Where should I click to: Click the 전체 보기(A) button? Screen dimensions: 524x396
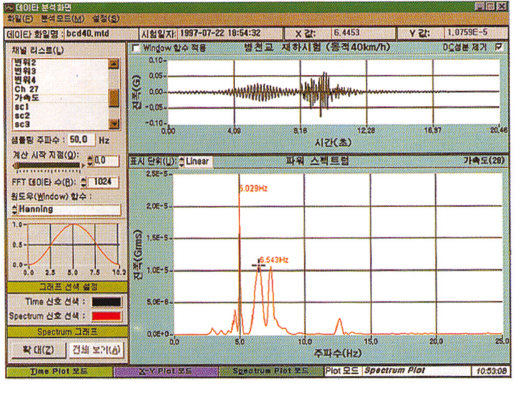tap(96, 350)
